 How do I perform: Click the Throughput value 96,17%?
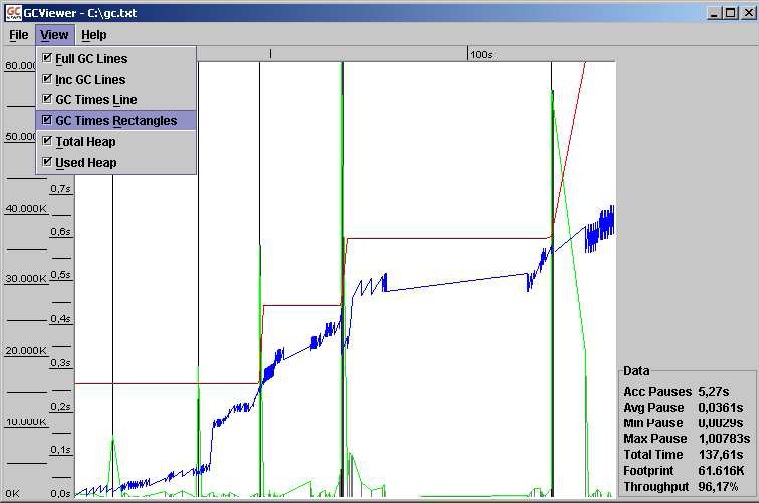click(x=718, y=487)
